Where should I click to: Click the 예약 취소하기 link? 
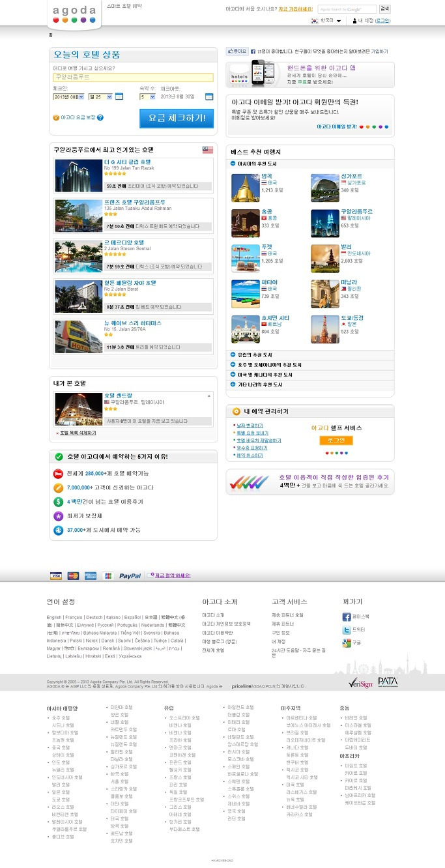250,456
